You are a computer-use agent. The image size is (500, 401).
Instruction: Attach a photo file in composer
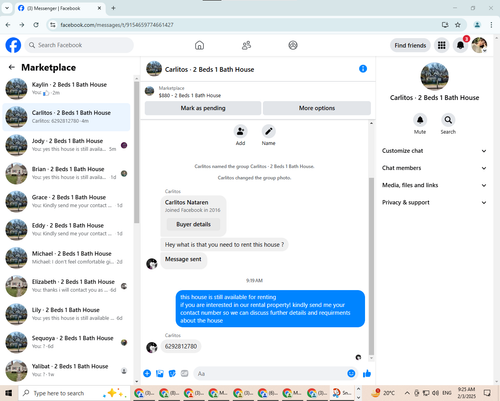click(x=160, y=373)
